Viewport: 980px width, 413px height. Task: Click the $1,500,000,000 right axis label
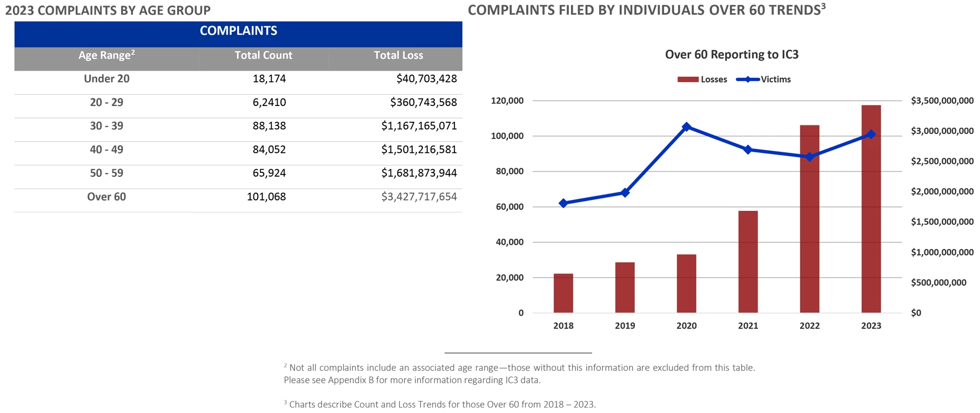pos(942,222)
